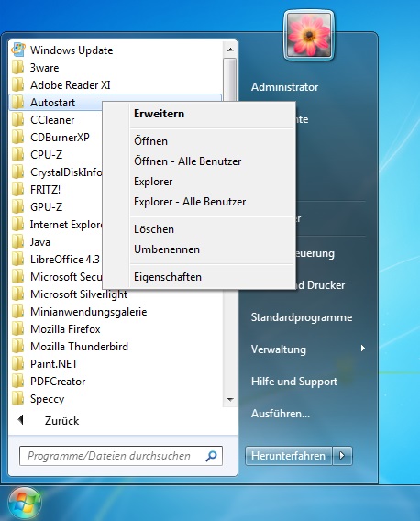Open the Minianwendungsgalerie entry text
The image size is (420, 521).
(88, 312)
